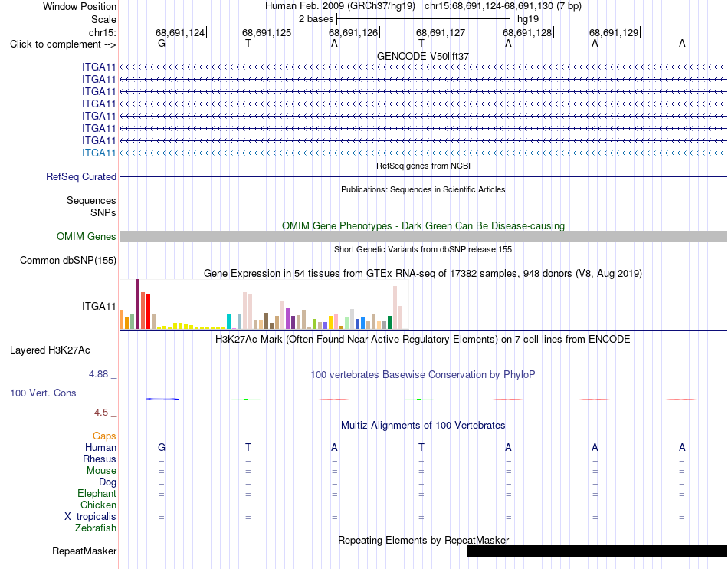
Task: Click the gray OMIM Genes bar
Action: pos(423,236)
